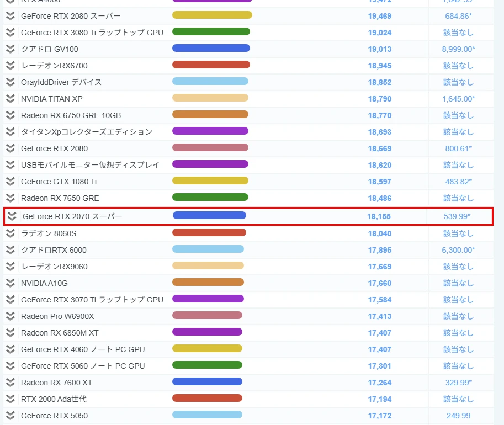Image resolution: width=504 pixels, height=425 pixels.
Task: Open the Radeon RX 6750 GRE 10GB link
Action: pyautogui.click(x=71, y=115)
